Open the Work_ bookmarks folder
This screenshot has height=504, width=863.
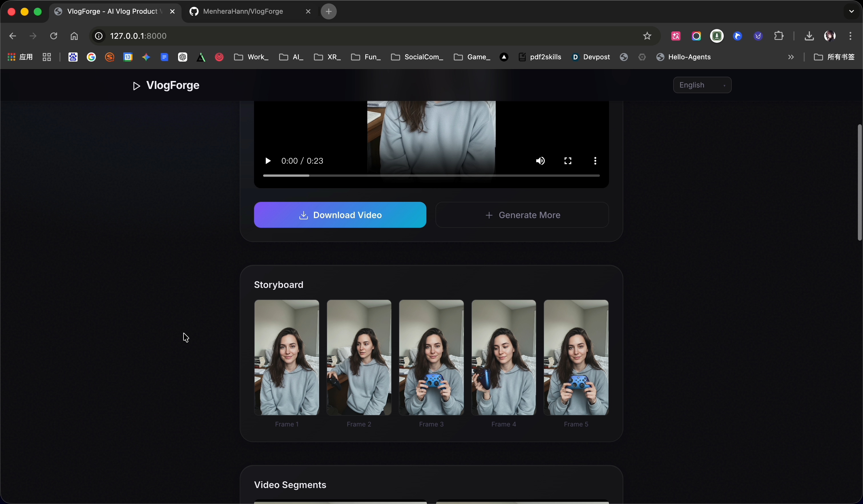tap(251, 57)
